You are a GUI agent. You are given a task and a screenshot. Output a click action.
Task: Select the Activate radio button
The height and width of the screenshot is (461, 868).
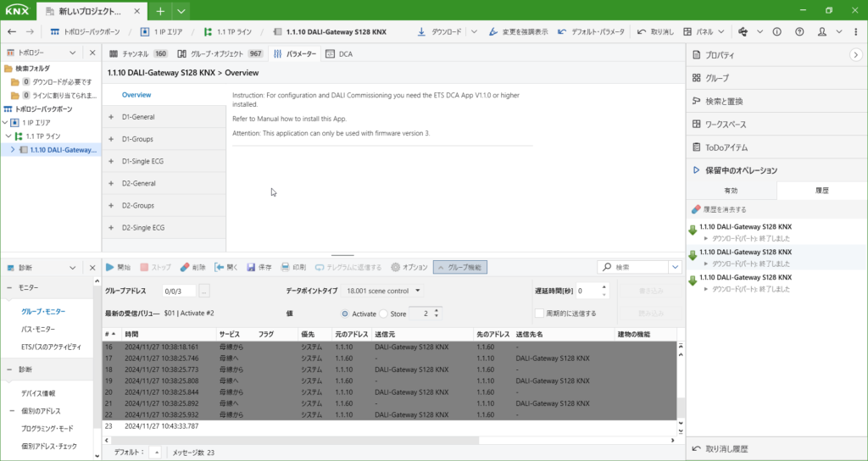click(346, 314)
